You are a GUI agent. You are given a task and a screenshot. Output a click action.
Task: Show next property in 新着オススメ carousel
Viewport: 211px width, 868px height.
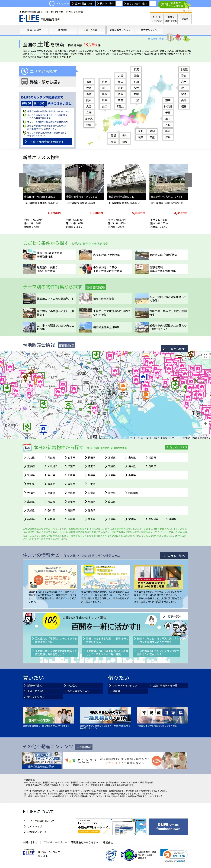(188, 180)
